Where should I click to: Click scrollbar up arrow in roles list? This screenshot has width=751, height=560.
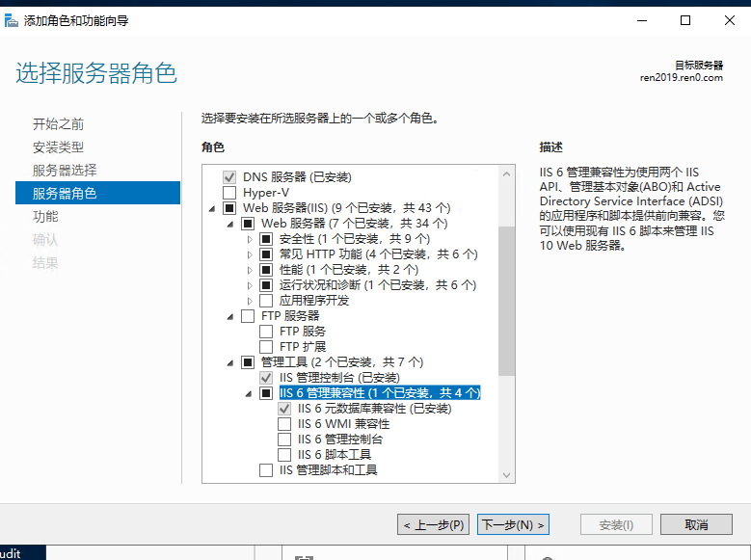pyautogui.click(x=506, y=173)
